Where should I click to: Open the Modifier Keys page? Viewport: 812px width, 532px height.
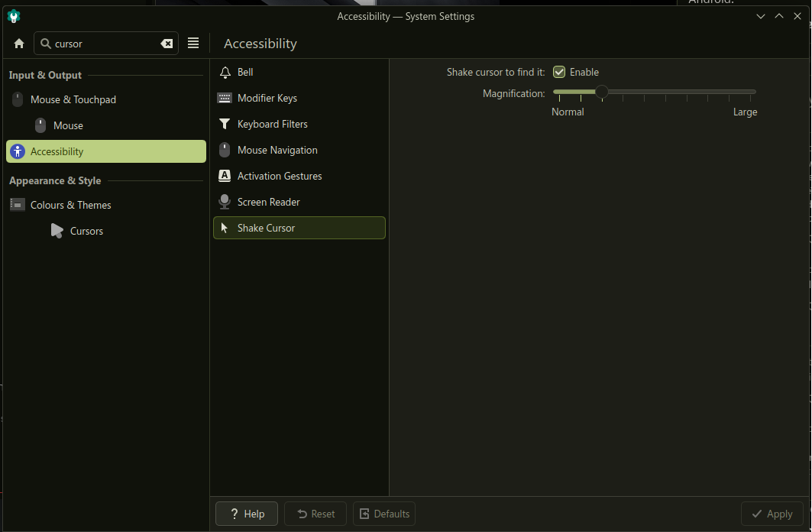(299, 98)
